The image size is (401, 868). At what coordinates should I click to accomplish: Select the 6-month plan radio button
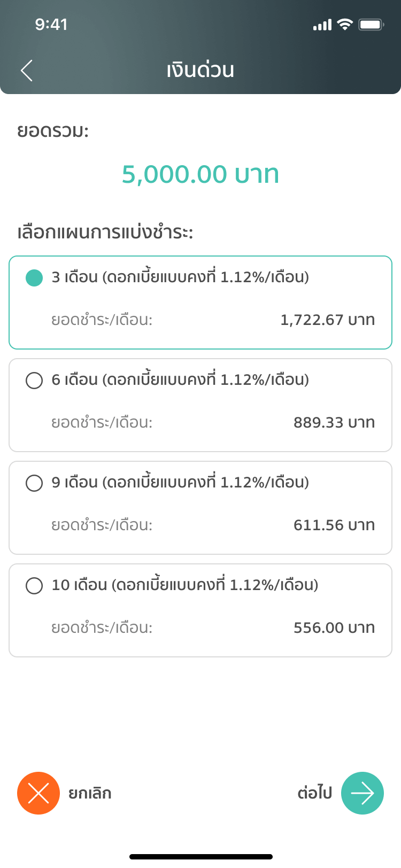click(x=34, y=381)
